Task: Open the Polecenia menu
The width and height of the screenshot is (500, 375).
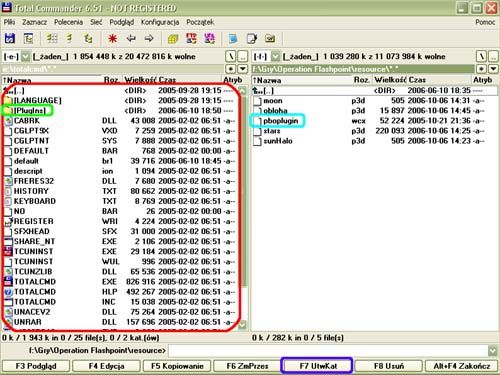Action: pos(68,22)
